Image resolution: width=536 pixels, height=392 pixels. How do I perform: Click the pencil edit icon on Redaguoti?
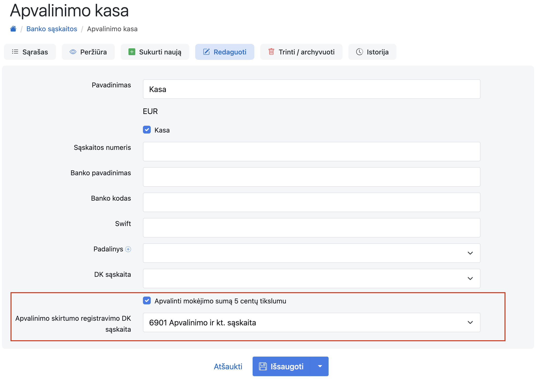(x=206, y=52)
